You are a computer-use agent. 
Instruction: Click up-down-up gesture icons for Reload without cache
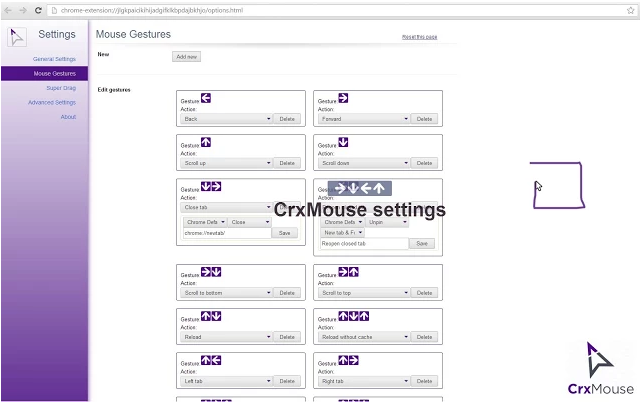click(353, 316)
